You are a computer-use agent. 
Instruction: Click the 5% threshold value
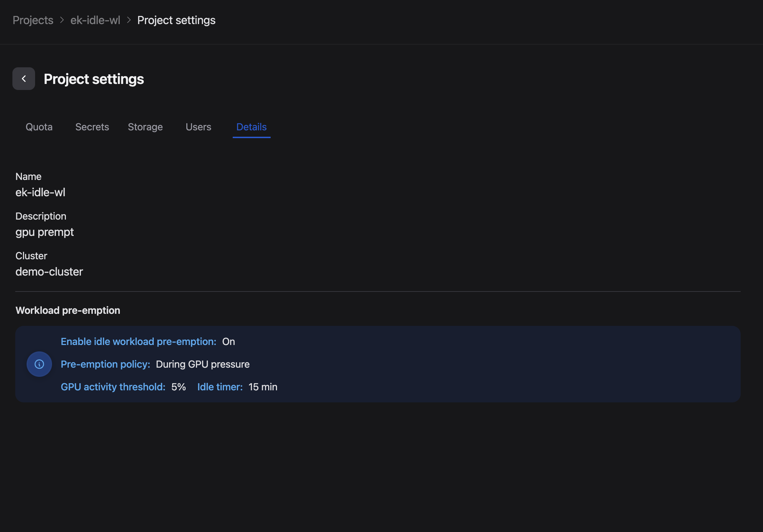[179, 387]
